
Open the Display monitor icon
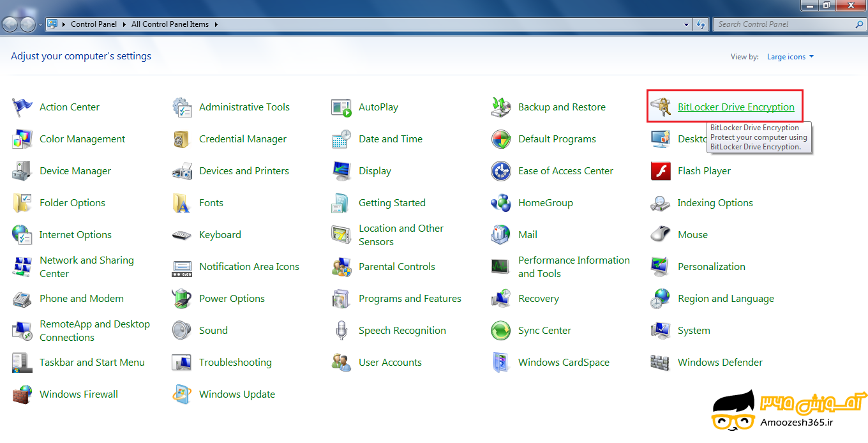[x=341, y=171]
